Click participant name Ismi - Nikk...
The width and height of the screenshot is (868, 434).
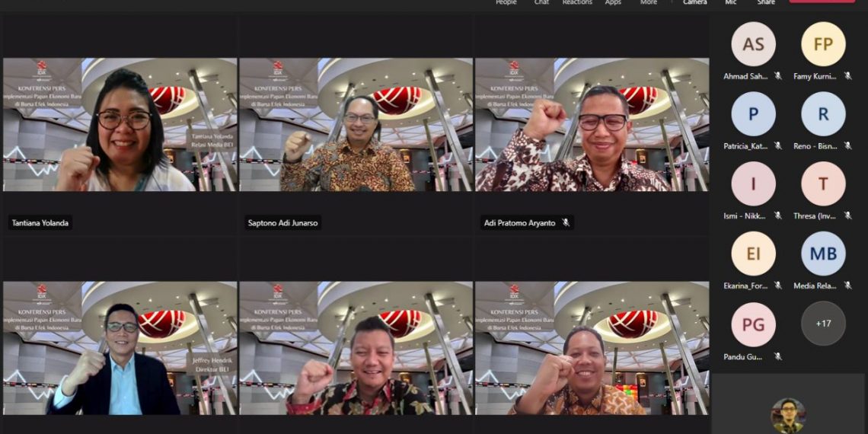click(x=745, y=216)
